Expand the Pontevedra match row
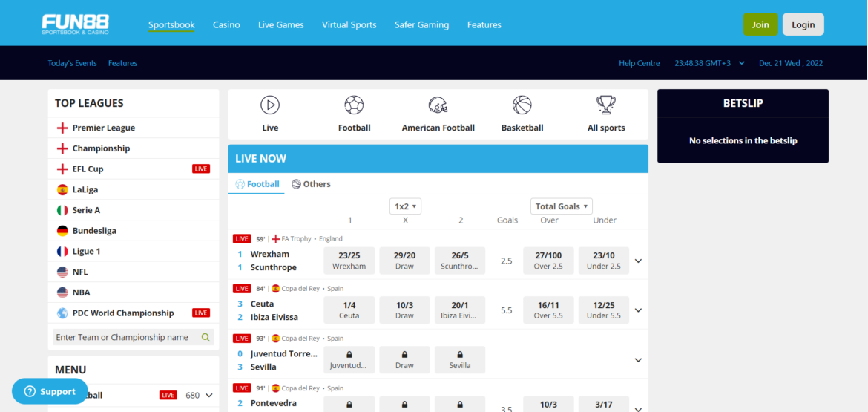 coord(638,409)
